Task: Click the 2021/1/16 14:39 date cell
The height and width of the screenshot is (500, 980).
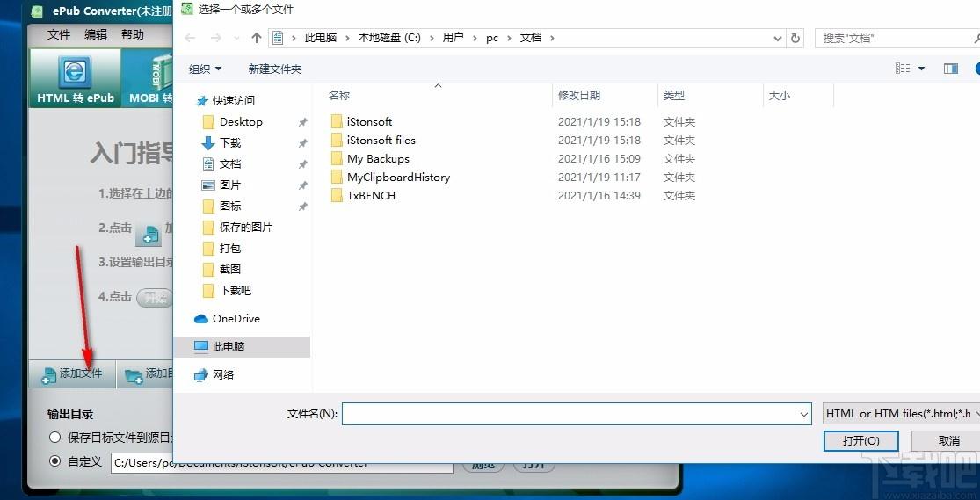Action: click(599, 196)
